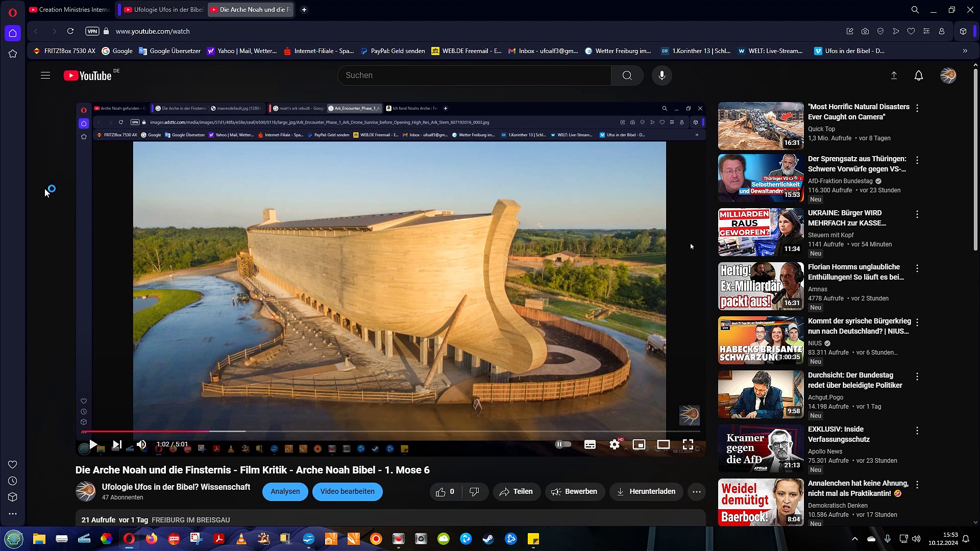This screenshot has height=551, width=980.
Task: Click the Video bearbeiten button
Action: coord(347,492)
